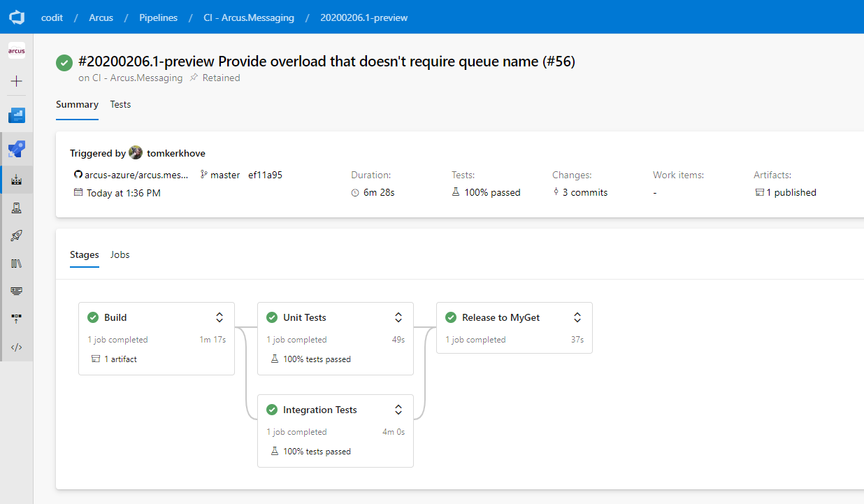Open the 1 published artifacts link
Image resolution: width=864 pixels, height=504 pixels.
pyautogui.click(x=791, y=192)
